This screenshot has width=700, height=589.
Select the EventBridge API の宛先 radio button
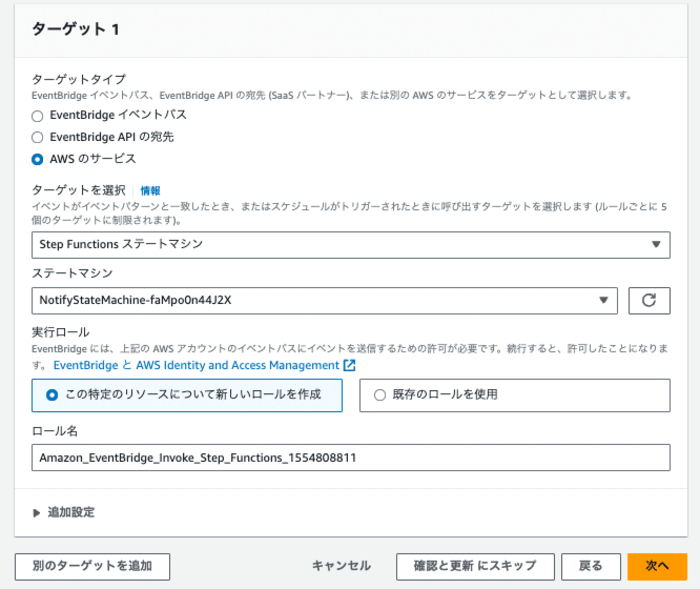tap(37, 137)
